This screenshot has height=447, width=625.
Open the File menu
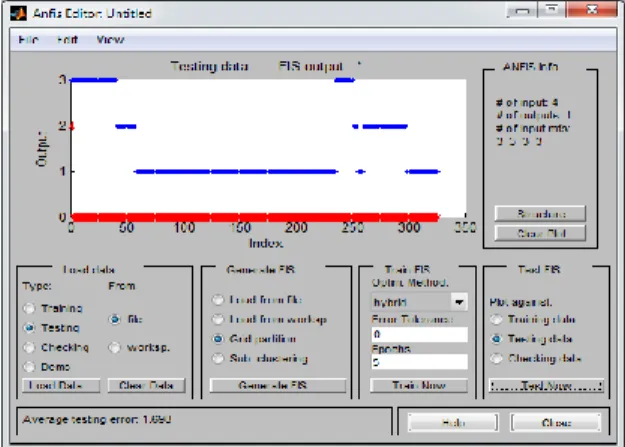(29, 40)
